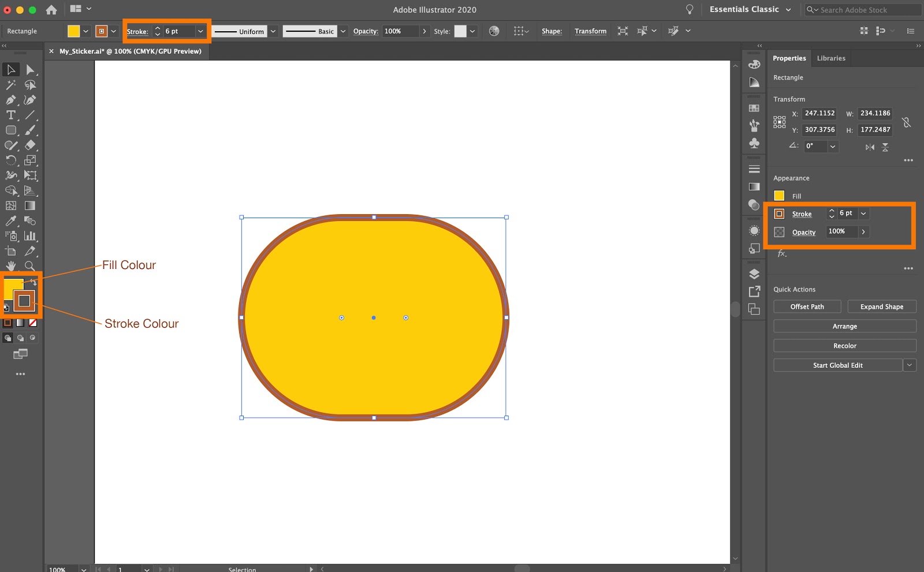Open the Swatches panel icon
This screenshot has height=572, width=924.
[x=754, y=107]
